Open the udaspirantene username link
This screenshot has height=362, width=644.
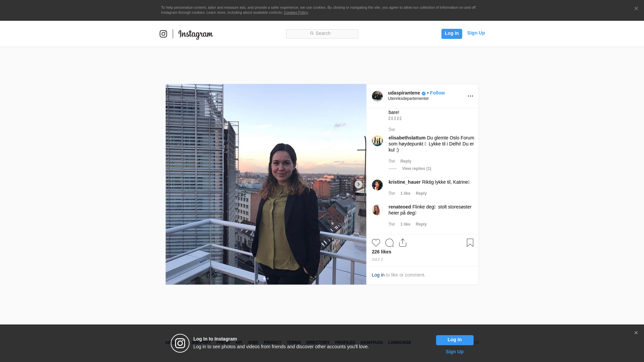tap(404, 93)
